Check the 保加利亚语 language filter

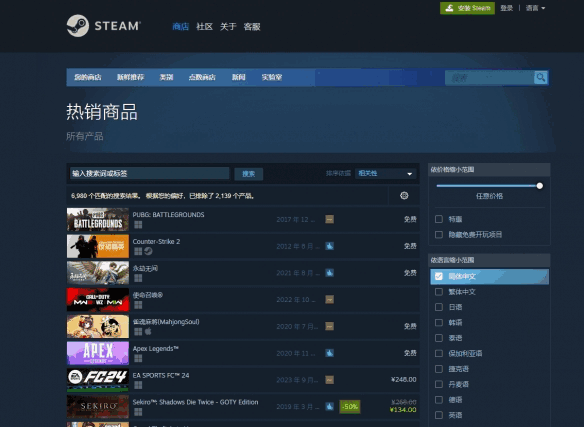point(439,354)
